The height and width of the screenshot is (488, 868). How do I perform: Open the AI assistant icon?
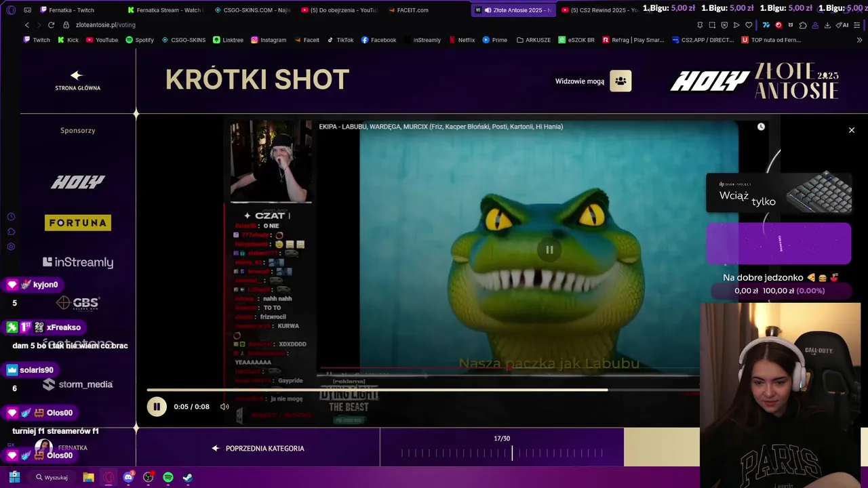843,25
